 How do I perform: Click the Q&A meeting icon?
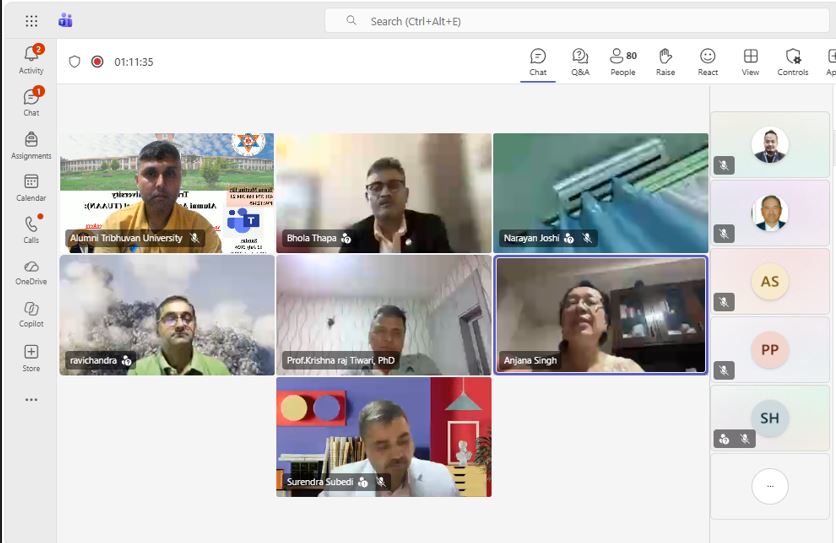(580, 62)
